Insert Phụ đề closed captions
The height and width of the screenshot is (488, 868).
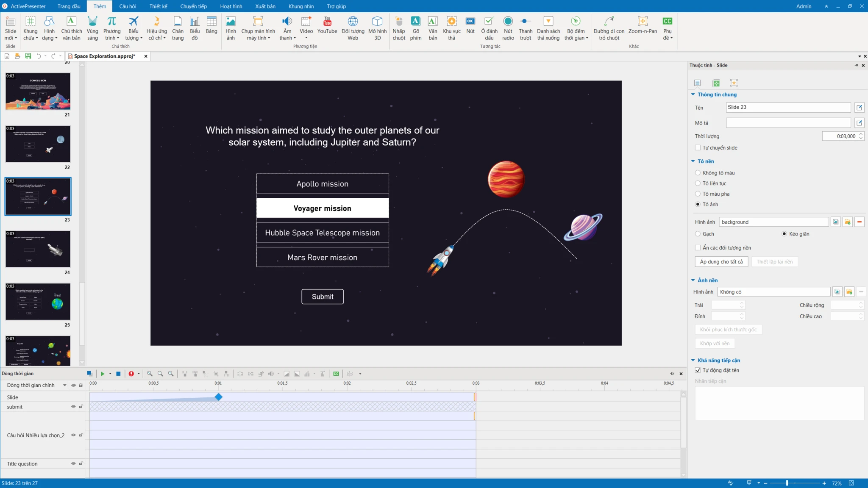pos(668,28)
